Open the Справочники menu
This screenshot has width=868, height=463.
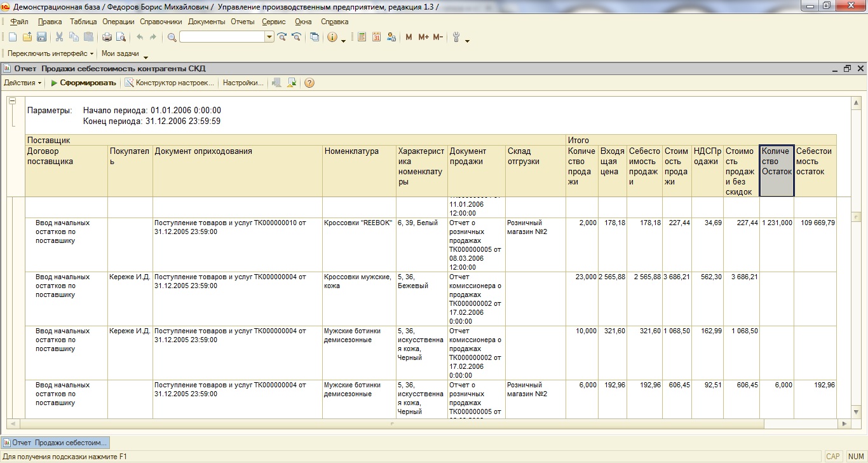click(161, 22)
